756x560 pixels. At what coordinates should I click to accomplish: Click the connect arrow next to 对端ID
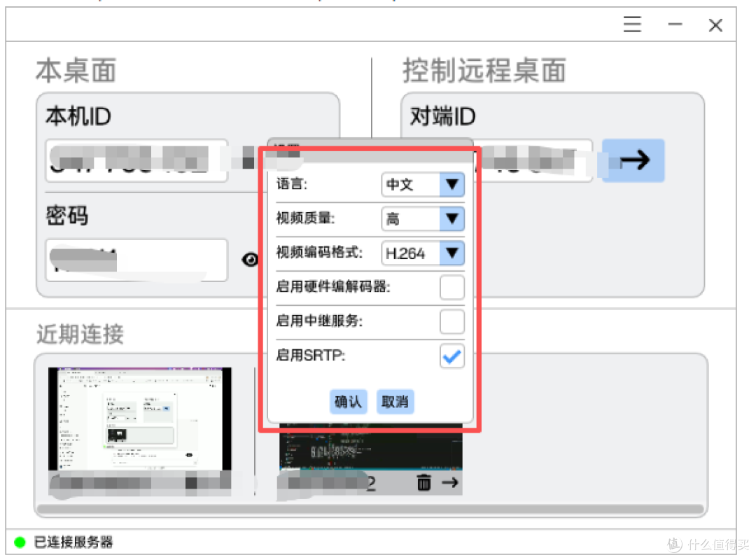(x=633, y=160)
